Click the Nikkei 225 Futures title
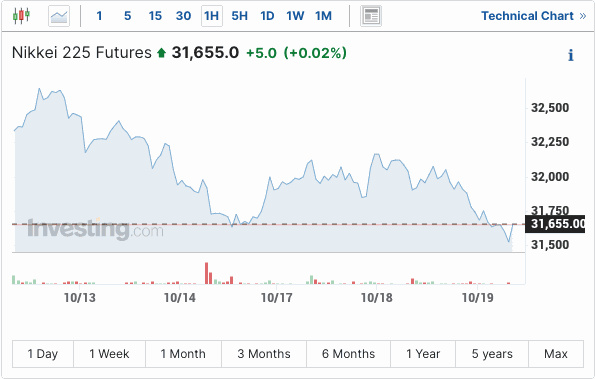 coord(82,53)
